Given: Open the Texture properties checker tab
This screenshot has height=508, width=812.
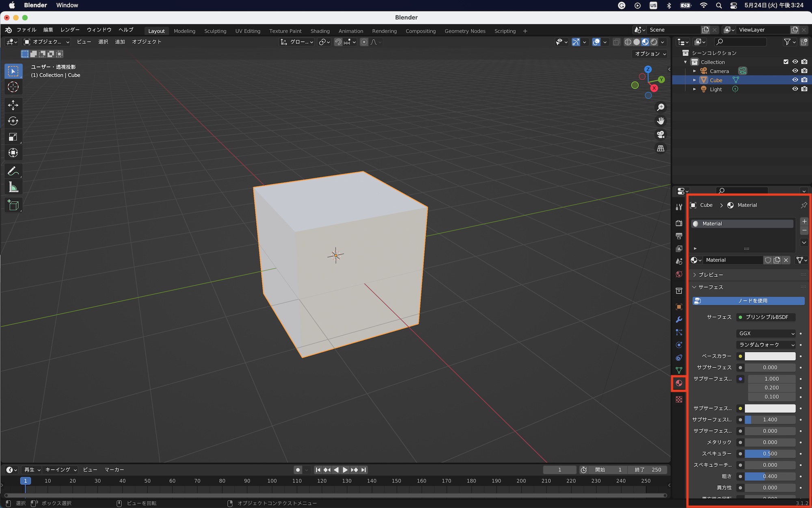Looking at the screenshot, I should pos(679,399).
